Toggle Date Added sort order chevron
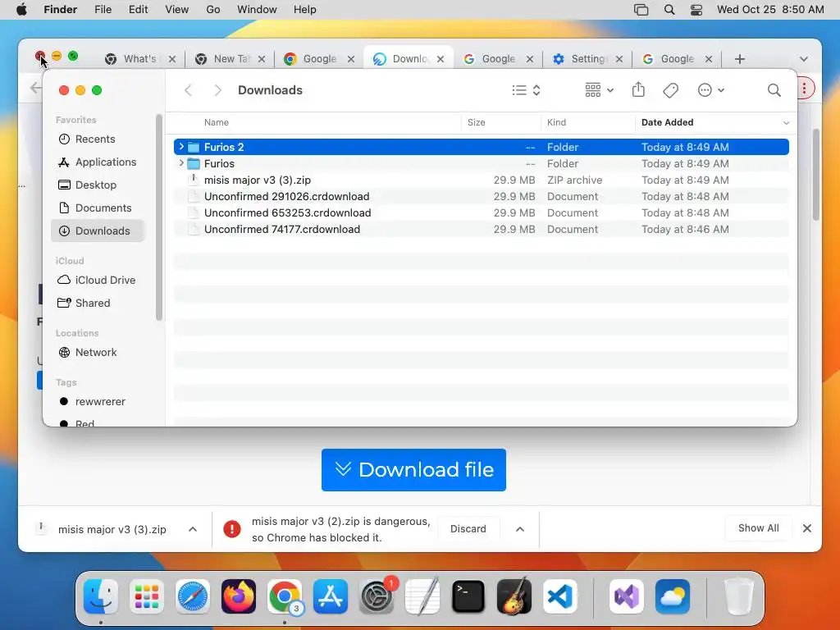The width and height of the screenshot is (840, 630). (x=786, y=123)
